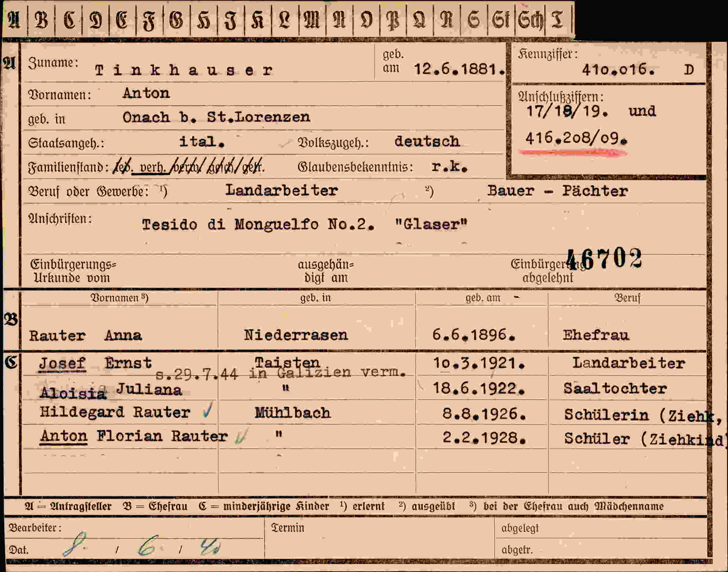The image size is (728, 572).
Task: Click the first name "Anton" in the Vornamen field
Action: click(x=146, y=93)
